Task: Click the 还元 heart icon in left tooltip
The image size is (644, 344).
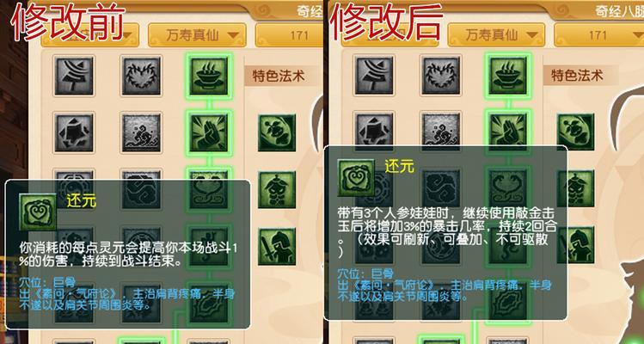Action: point(38,212)
